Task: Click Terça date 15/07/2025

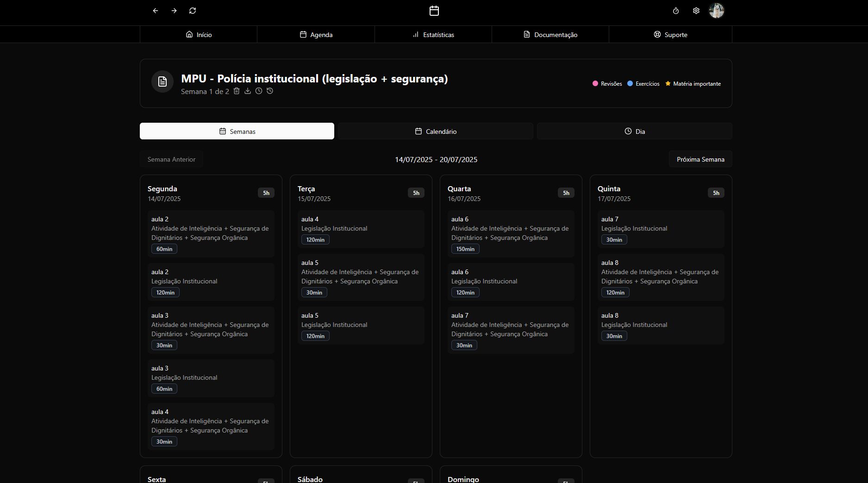Action: 314,199
